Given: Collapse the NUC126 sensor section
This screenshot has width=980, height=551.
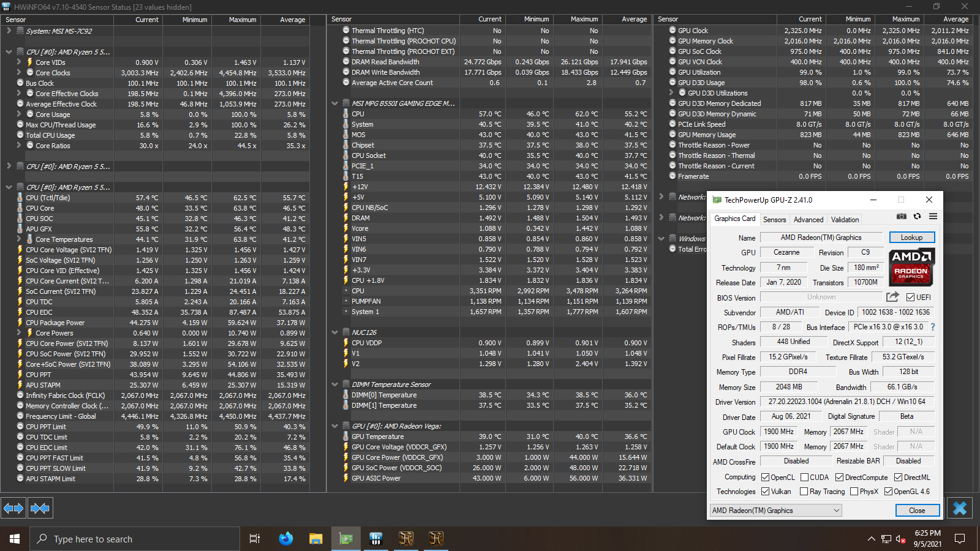Looking at the screenshot, I should click(x=334, y=332).
